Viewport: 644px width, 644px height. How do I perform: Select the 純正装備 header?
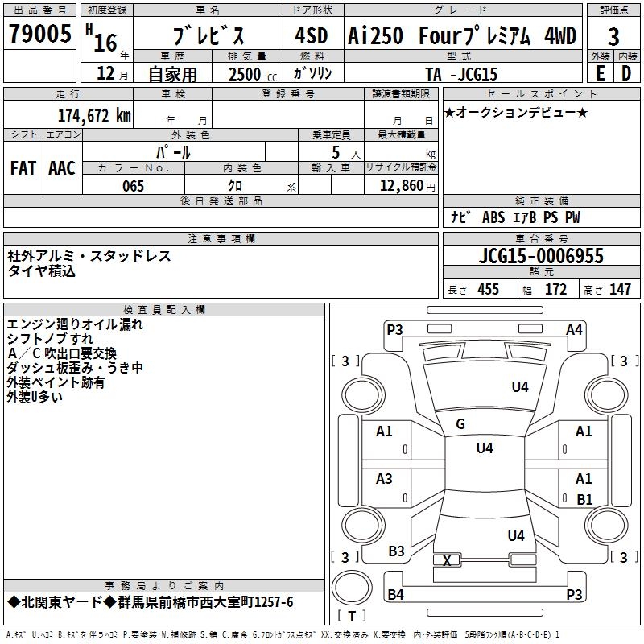tap(542, 200)
